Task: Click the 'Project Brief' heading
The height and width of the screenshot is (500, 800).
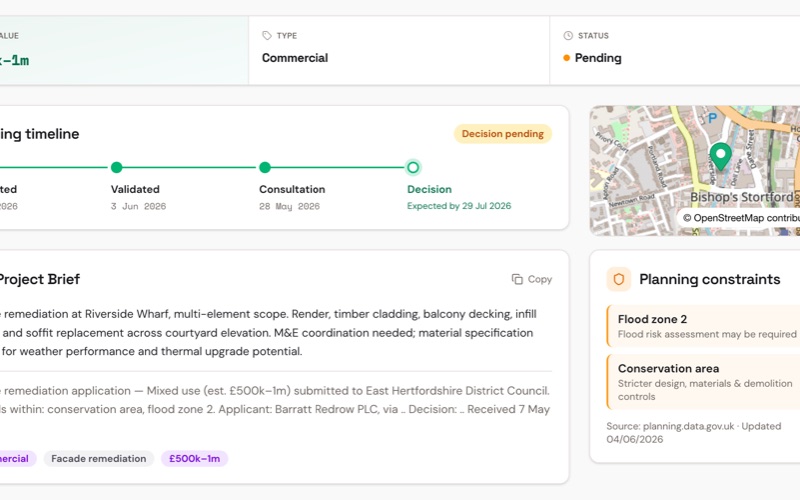Action: pos(40,279)
